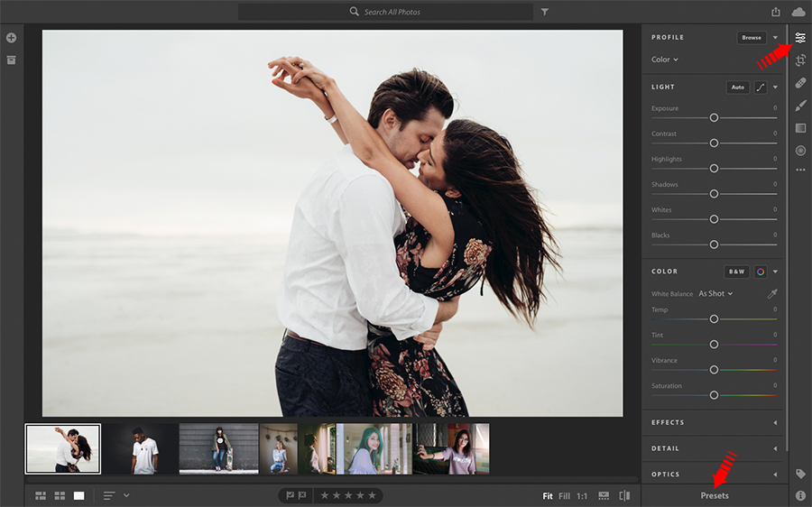Select the Linear Gradient tool
The height and width of the screenshot is (507, 812).
[800, 128]
